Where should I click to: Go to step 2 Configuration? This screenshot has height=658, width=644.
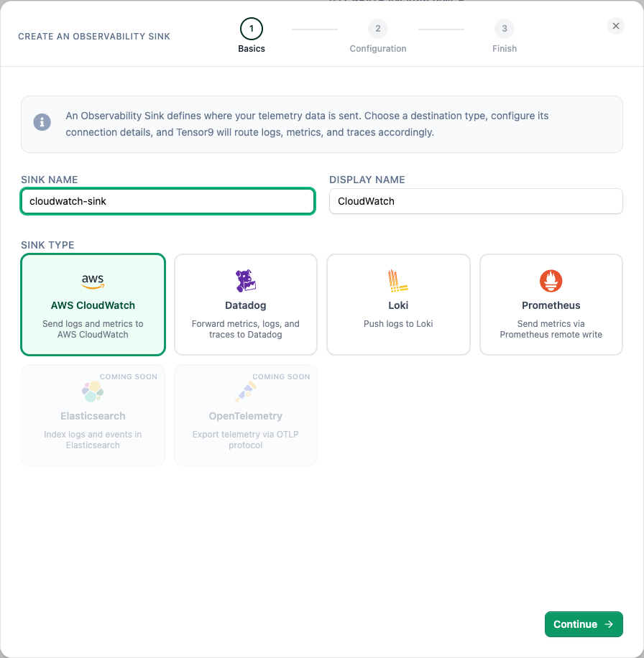tap(378, 36)
